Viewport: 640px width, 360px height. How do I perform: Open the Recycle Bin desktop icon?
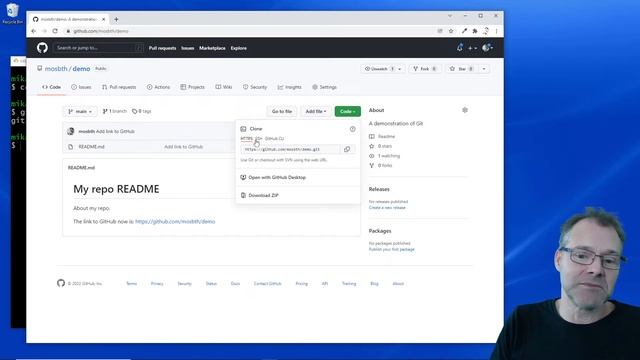pos(12,13)
